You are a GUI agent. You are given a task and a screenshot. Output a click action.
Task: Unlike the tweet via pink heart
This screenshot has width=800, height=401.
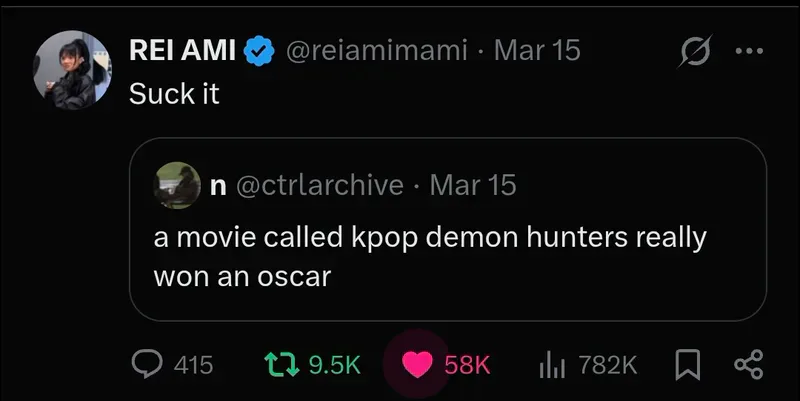417,365
